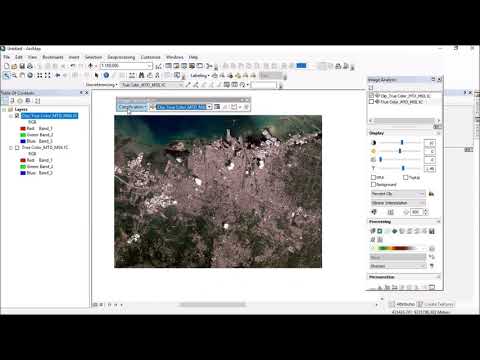Open the Customize menu

[150, 57]
